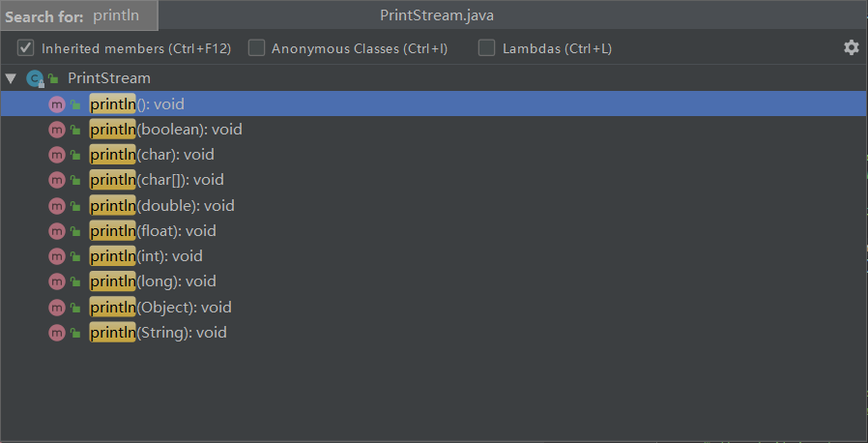Enable the Anonymous Classes checkbox
This screenshot has width=868, height=443.
(256, 47)
